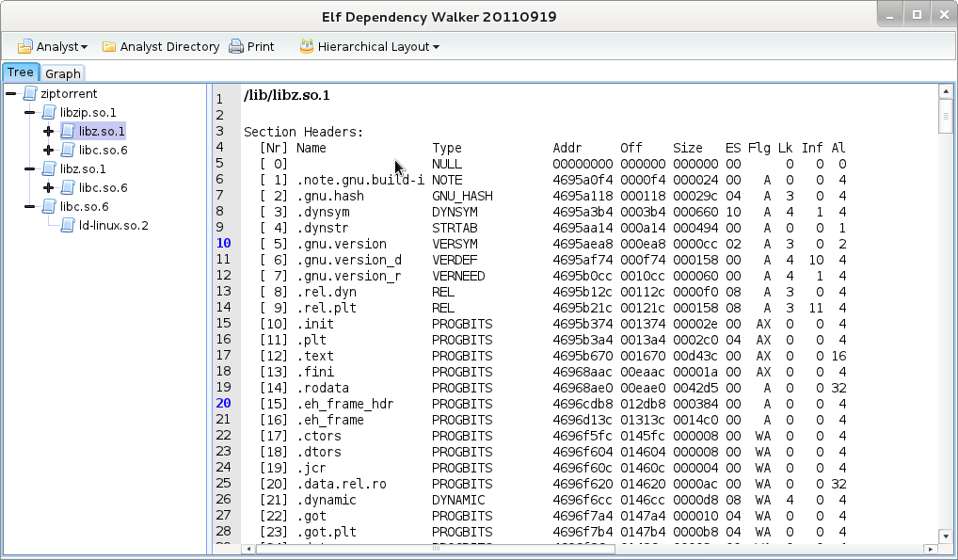Viewport: 958px width, 560px height.
Task: Click the .dynsym section name
Action: (323, 212)
